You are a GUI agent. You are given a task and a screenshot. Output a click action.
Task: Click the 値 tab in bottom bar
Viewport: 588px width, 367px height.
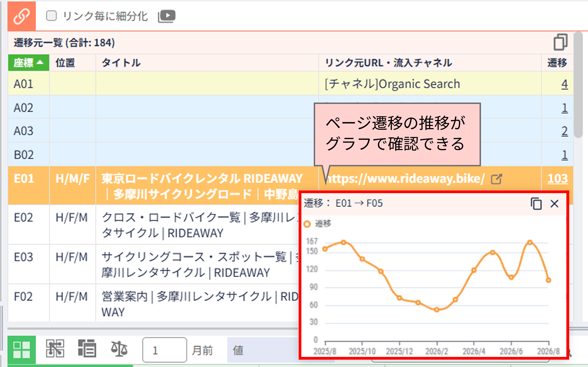pyautogui.click(x=263, y=350)
